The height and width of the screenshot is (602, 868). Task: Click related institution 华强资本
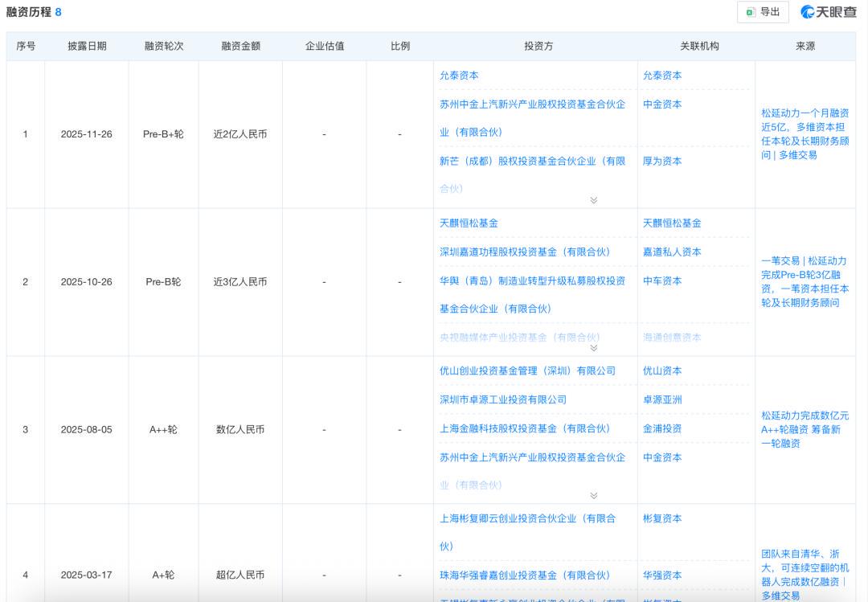pyautogui.click(x=662, y=575)
